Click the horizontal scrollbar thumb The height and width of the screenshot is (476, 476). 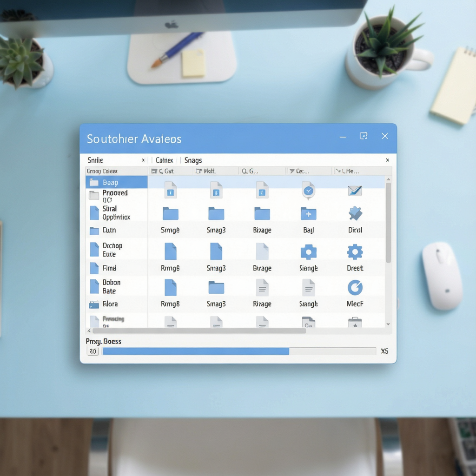point(199,331)
